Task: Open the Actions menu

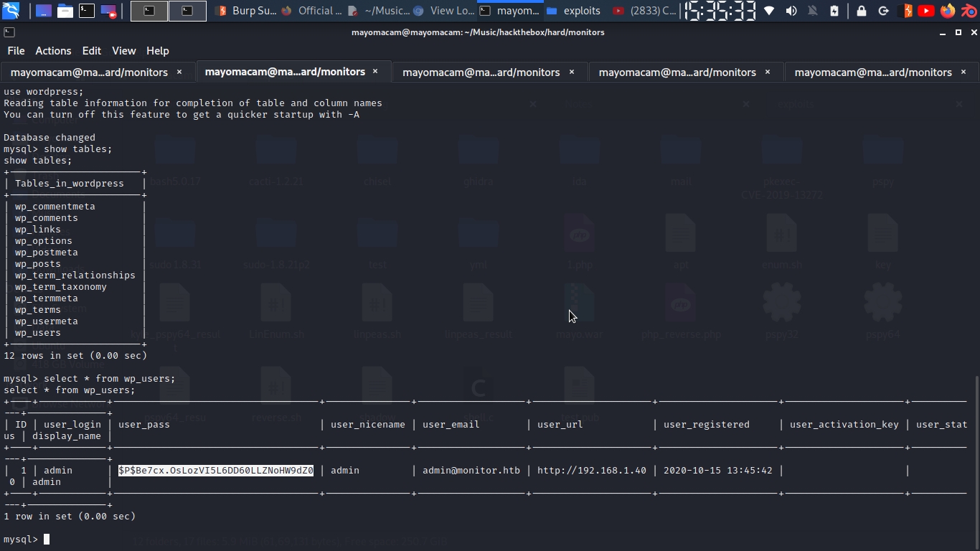Action: pos(53,51)
